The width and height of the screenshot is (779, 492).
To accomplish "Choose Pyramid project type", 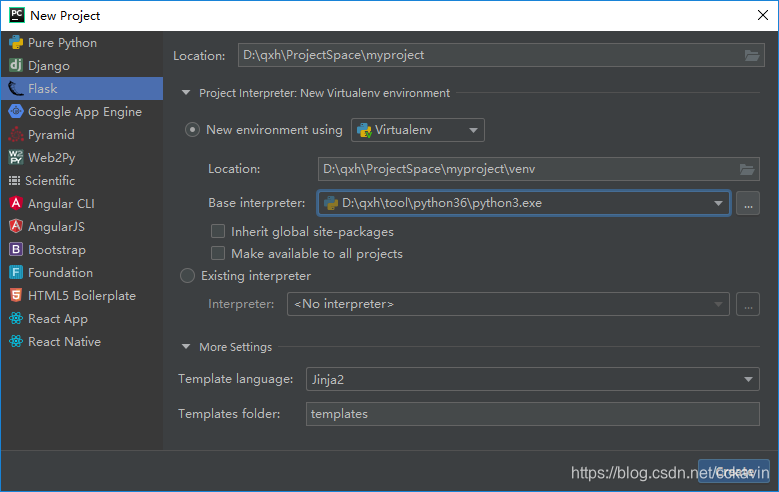I will pos(82,134).
